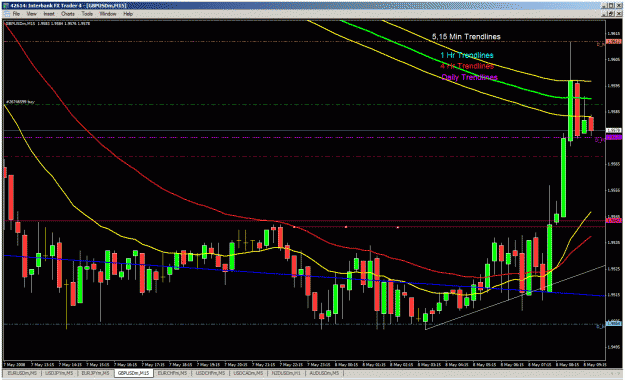
Task: Select the '4 Hr Trendlines' label
Action: click(467, 66)
